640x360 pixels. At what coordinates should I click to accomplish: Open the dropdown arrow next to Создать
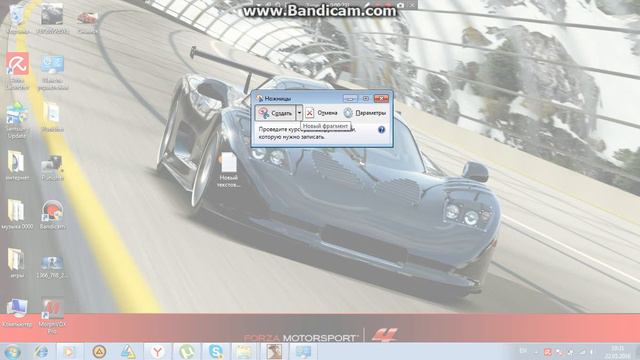[x=299, y=113]
